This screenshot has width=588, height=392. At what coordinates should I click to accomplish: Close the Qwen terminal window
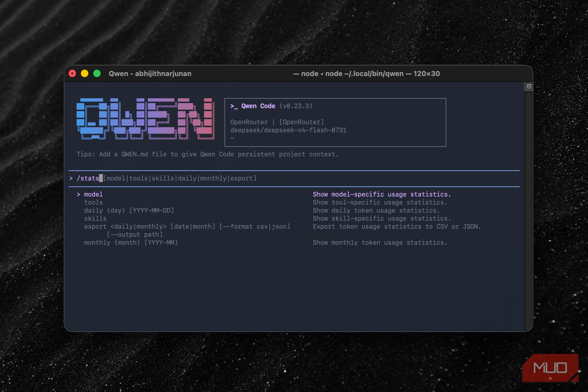tap(72, 74)
